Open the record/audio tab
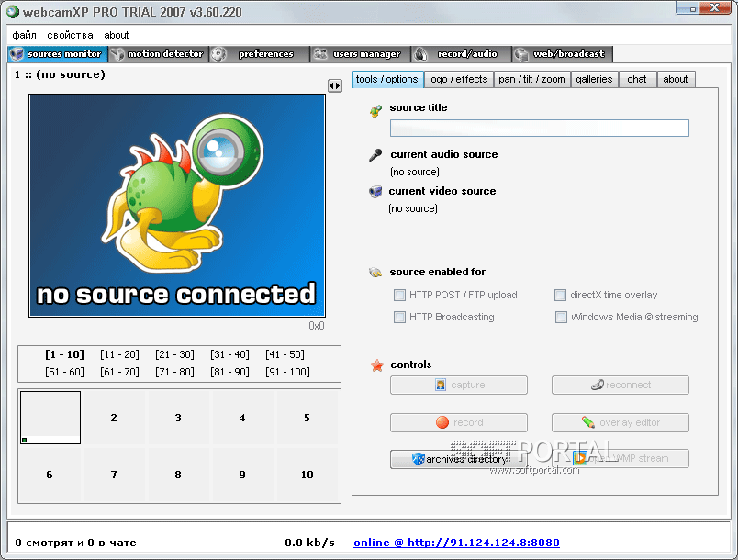738x560 pixels. 461,54
